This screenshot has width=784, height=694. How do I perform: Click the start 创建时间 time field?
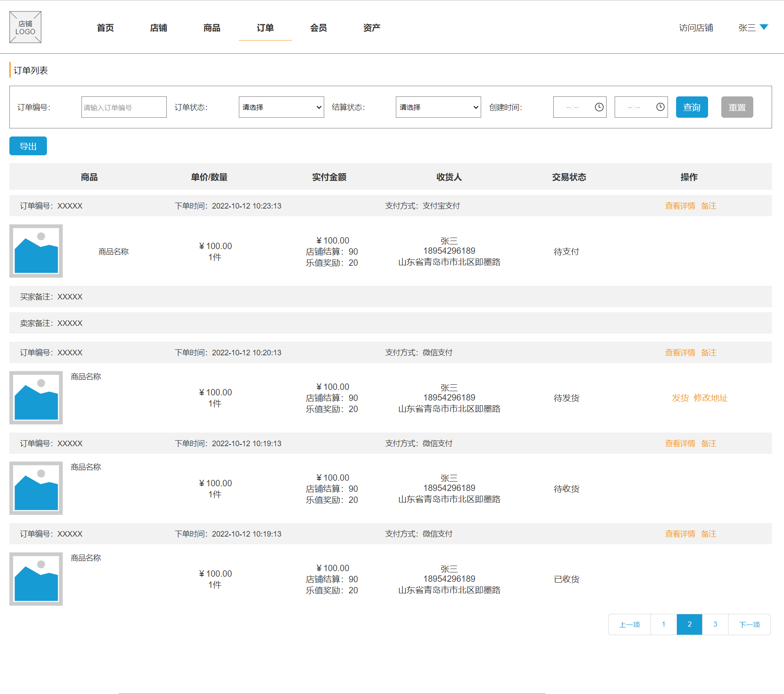pos(580,107)
